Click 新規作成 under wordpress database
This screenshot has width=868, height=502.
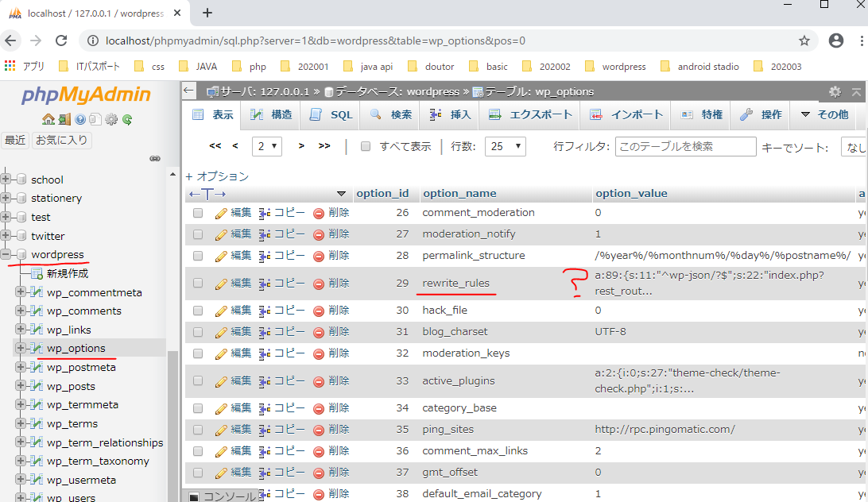(x=68, y=273)
